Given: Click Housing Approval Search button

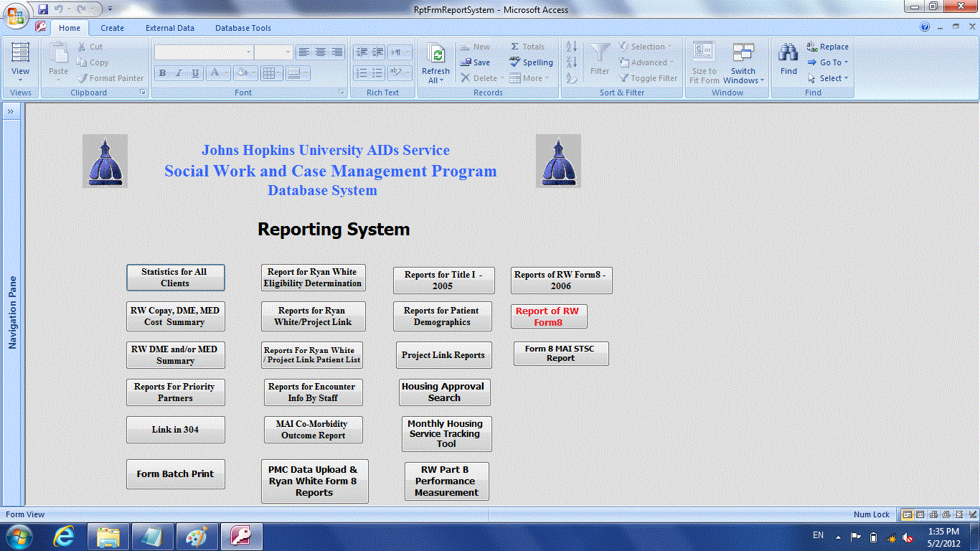Looking at the screenshot, I should point(444,392).
